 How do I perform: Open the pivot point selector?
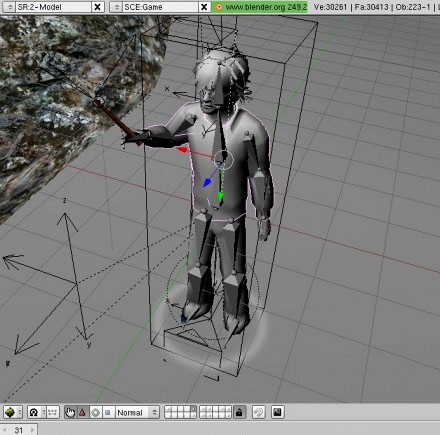coord(36,413)
